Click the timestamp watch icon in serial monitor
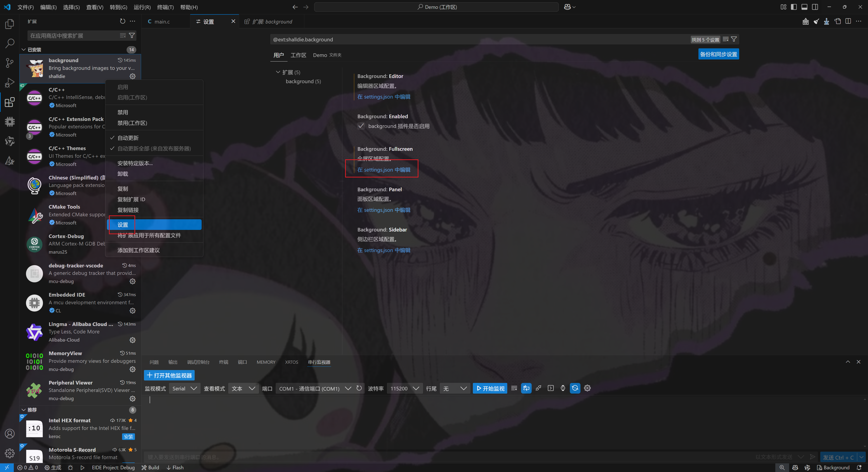Image resolution: width=868 pixels, height=472 pixels. click(563, 388)
